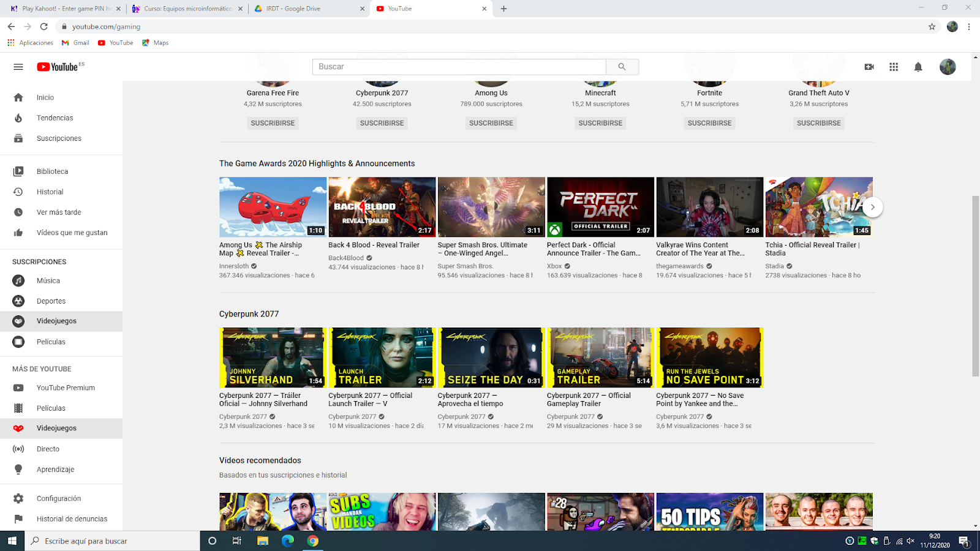980x551 pixels.
Task: Open Películas under Suscripciones
Action: tap(61, 342)
